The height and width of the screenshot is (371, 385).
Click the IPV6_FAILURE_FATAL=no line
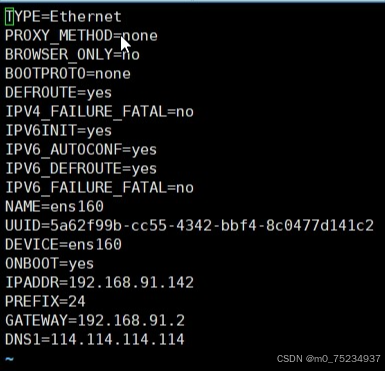pyautogui.click(x=99, y=188)
